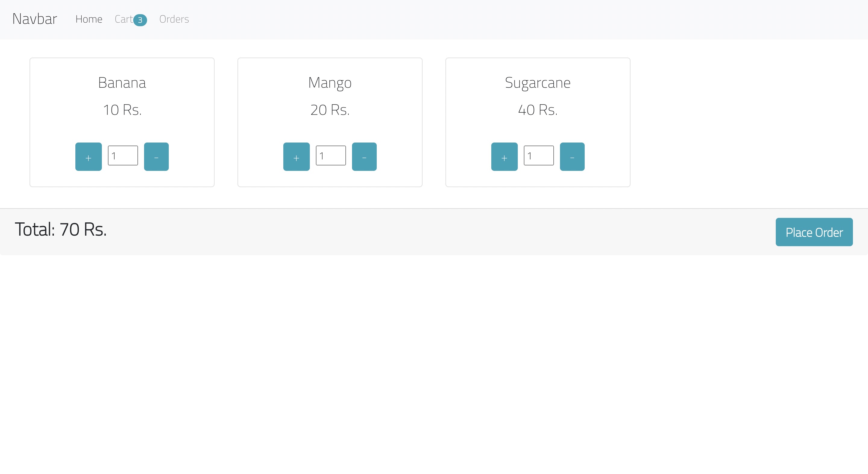Select the Mango quantity input field
The image size is (868, 474).
(x=331, y=155)
